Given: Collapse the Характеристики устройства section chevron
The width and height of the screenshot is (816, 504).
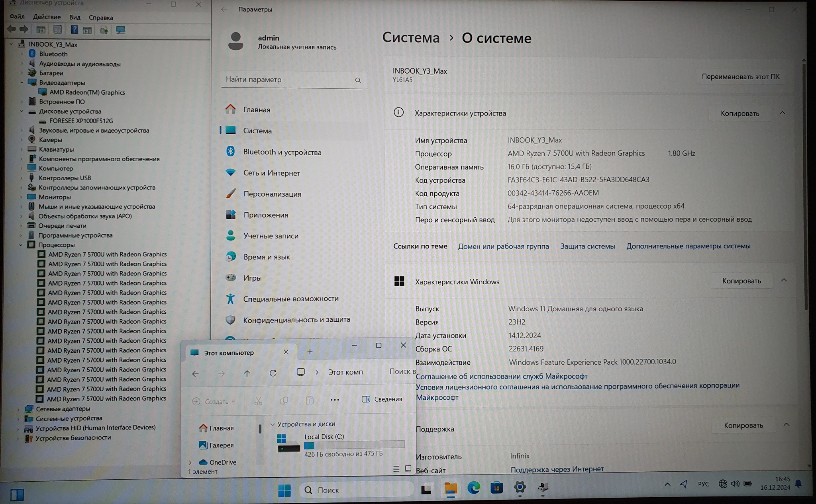Looking at the screenshot, I should (x=782, y=113).
